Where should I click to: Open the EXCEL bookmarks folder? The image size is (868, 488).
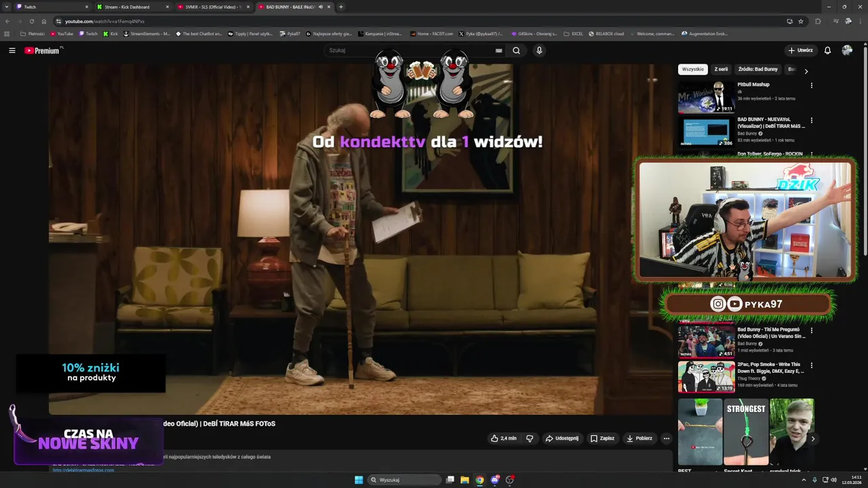574,34
